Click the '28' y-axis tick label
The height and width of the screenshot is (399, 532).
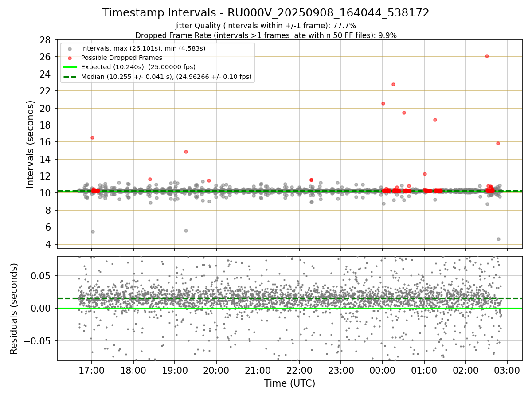tap(46, 40)
